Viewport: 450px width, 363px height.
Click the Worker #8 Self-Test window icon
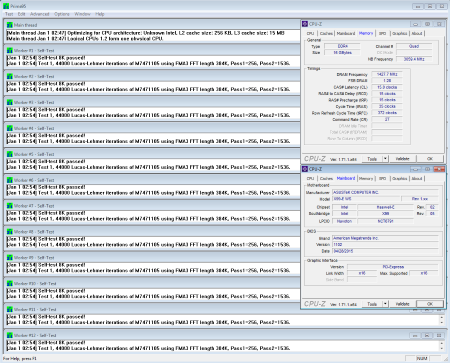pyautogui.click(x=10, y=232)
